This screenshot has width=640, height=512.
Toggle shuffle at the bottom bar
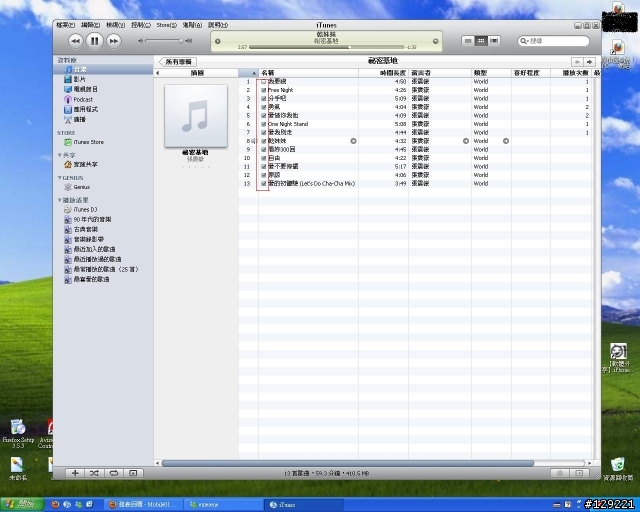click(x=94, y=473)
